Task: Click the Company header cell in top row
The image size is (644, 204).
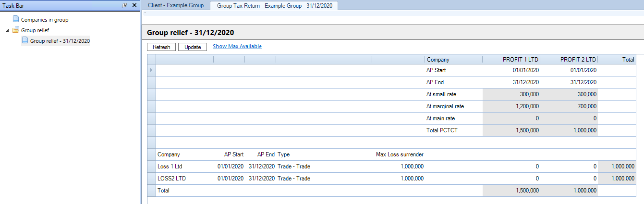Action: 453,60
